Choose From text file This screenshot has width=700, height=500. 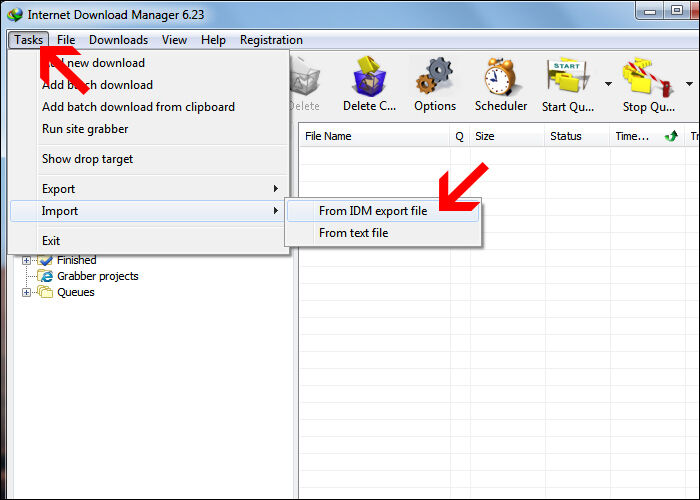(383, 233)
